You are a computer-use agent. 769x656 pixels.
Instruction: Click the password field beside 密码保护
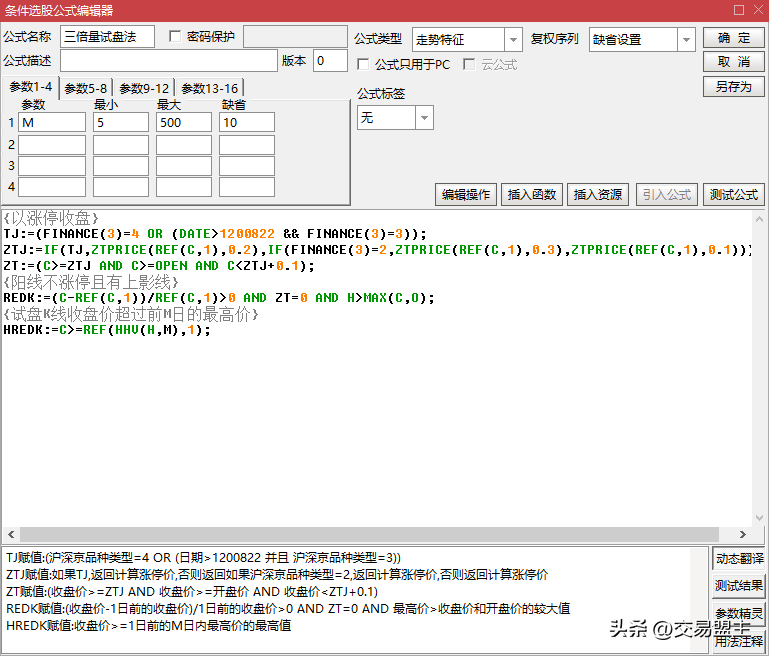point(295,37)
